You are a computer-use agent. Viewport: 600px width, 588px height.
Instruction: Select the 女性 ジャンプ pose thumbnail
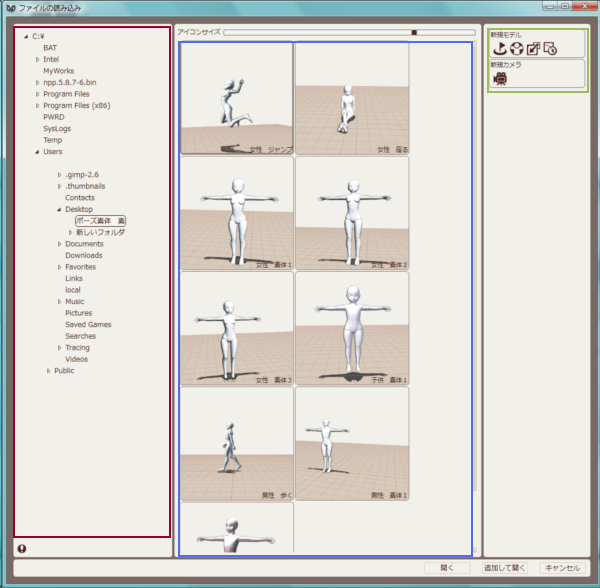pyautogui.click(x=237, y=98)
